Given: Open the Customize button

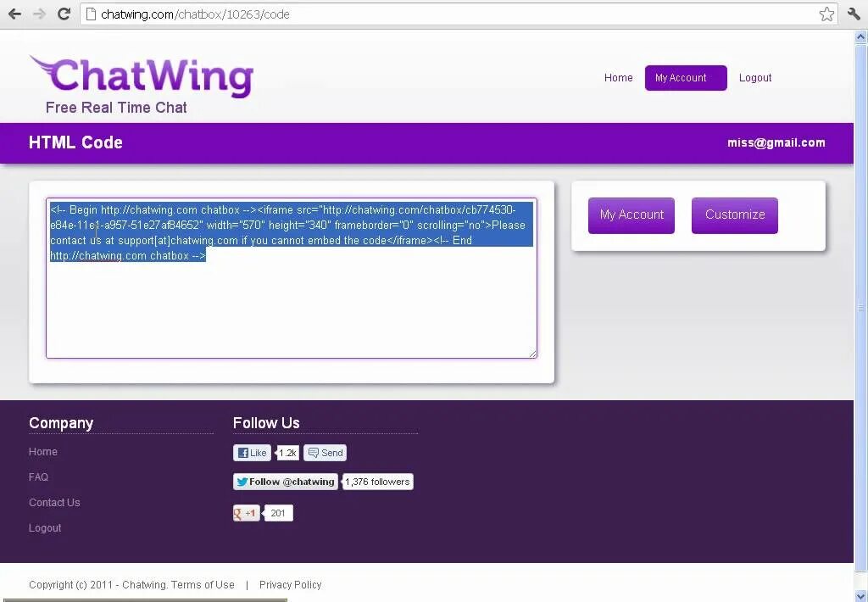Looking at the screenshot, I should 735,215.
